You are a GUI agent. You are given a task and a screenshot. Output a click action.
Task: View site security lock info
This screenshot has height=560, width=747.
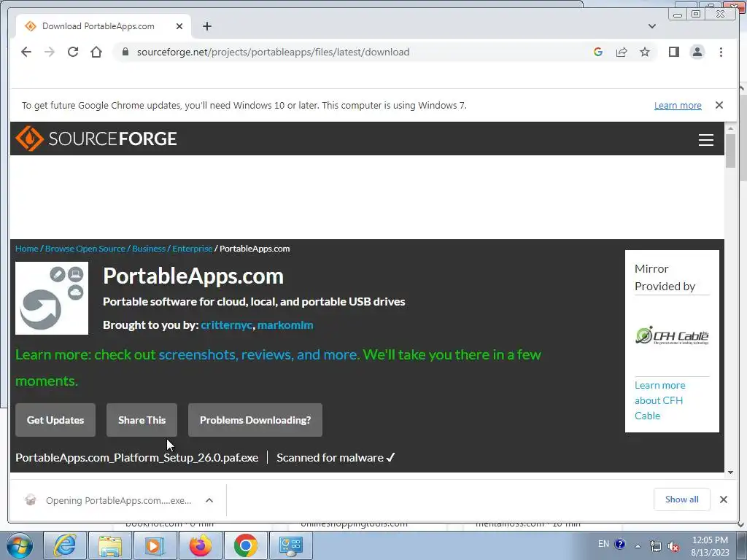125,52
